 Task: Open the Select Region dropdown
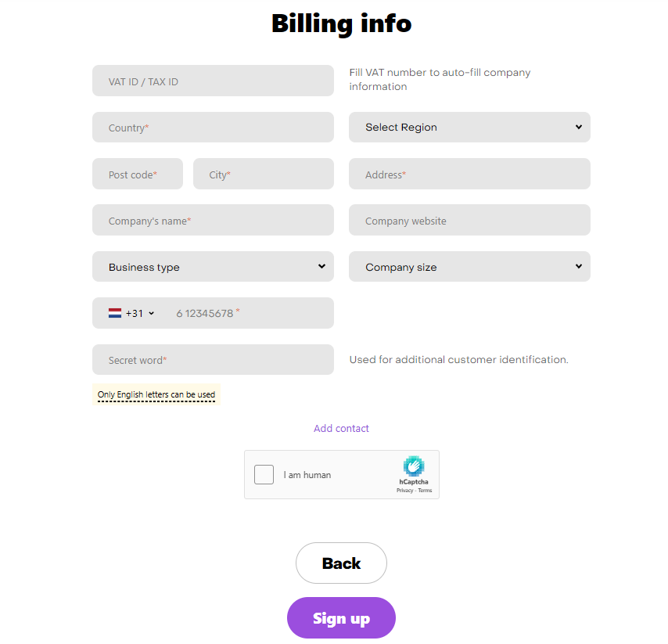pos(469,128)
